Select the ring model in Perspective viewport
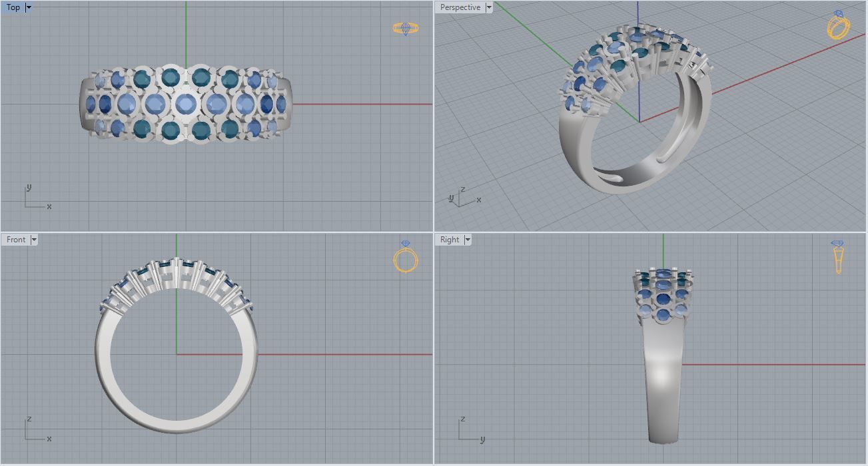Screen dimensions: 868x466 pyautogui.click(x=636, y=110)
